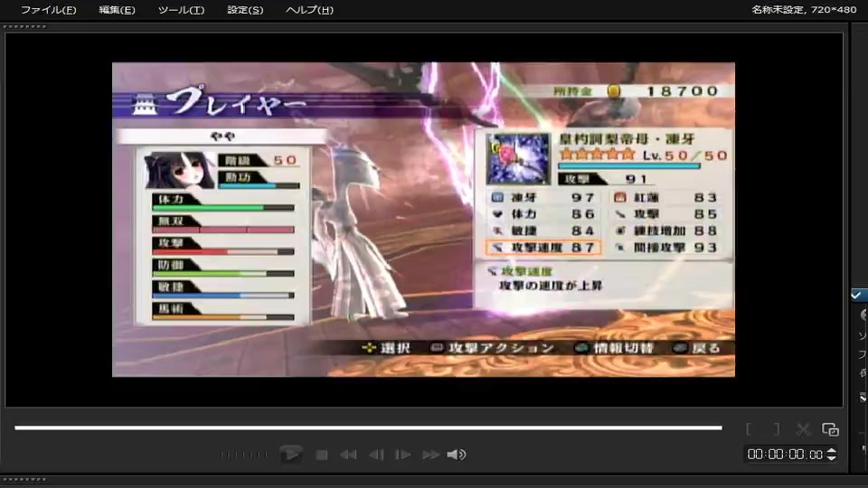Viewport: 868px width, 488px height.
Task: Click the Play button in the preview controls
Action: [x=291, y=455]
